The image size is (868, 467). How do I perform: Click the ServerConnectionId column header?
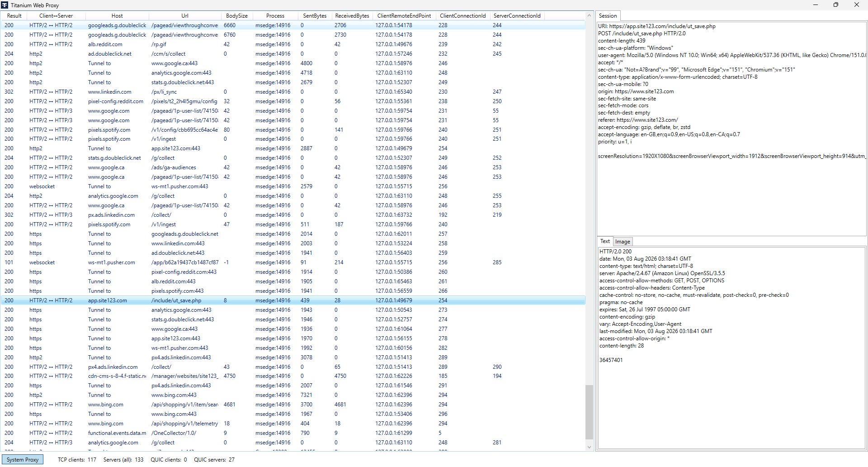point(517,16)
